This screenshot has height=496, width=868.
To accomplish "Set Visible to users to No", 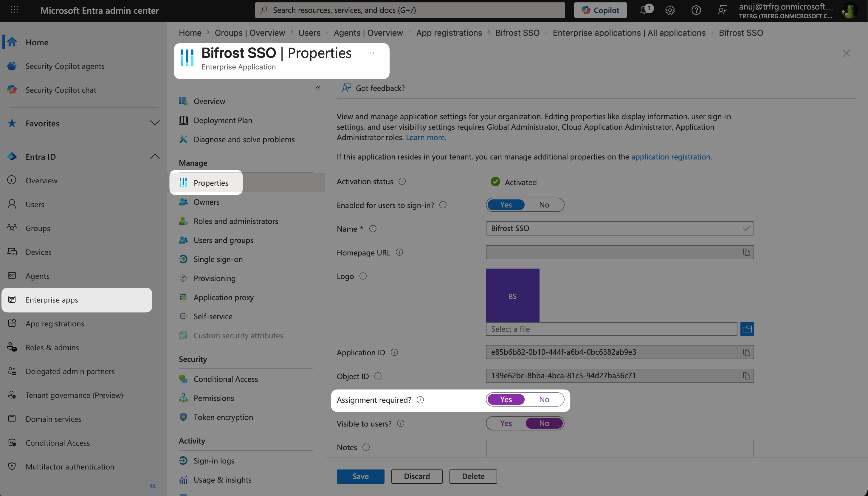I will (x=544, y=423).
